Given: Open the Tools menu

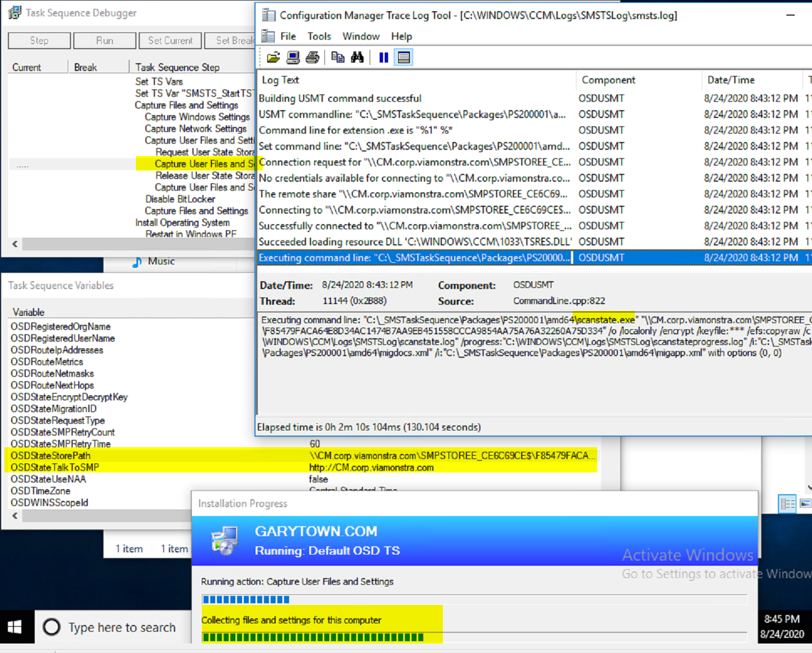Looking at the screenshot, I should tap(319, 36).
